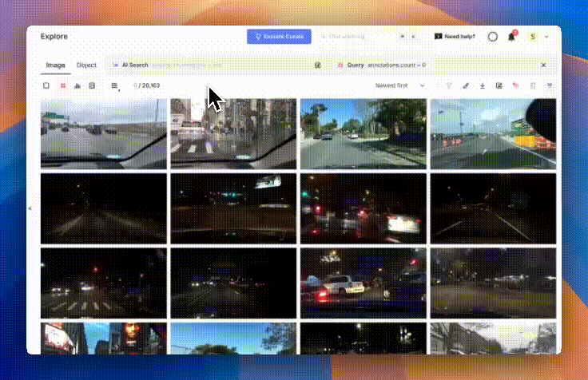Click the image icon right of download icon
Viewport: 588px width, 380px height.
point(499,85)
